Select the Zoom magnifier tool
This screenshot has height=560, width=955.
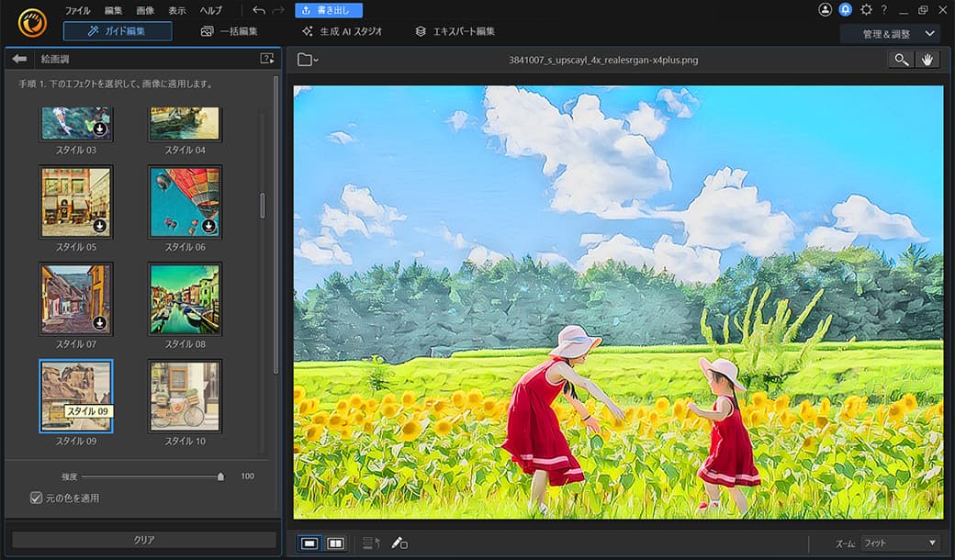(x=901, y=59)
